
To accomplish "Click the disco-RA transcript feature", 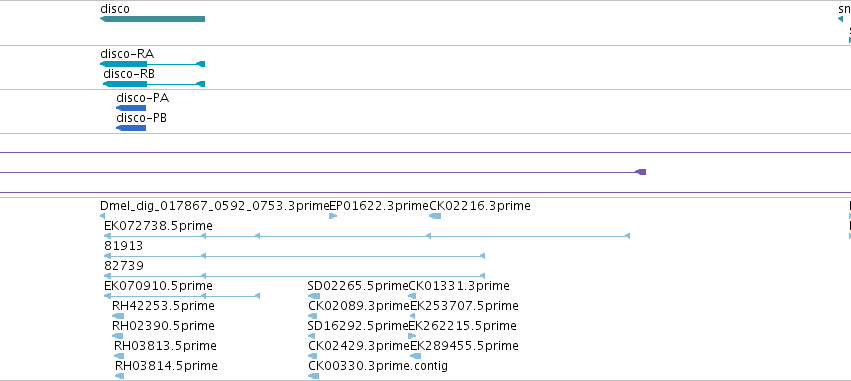I will coord(153,64).
